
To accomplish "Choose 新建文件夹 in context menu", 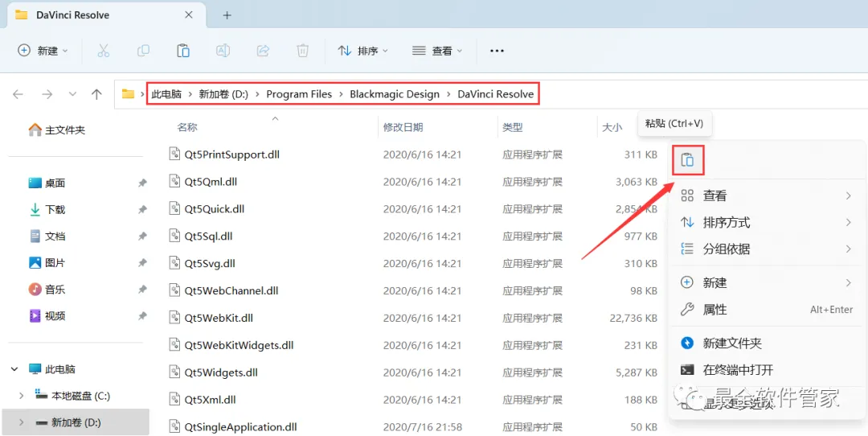I will coord(766,343).
